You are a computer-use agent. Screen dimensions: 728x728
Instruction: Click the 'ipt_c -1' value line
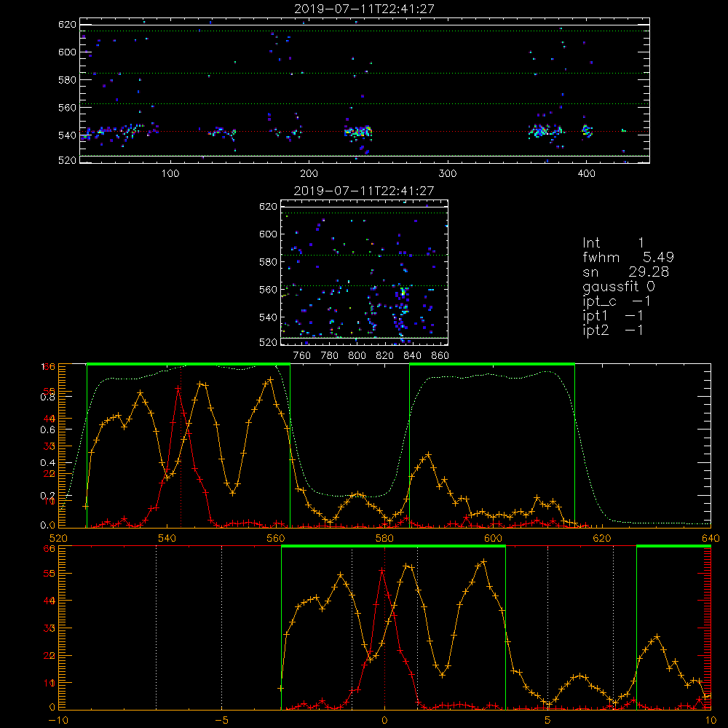(x=617, y=301)
